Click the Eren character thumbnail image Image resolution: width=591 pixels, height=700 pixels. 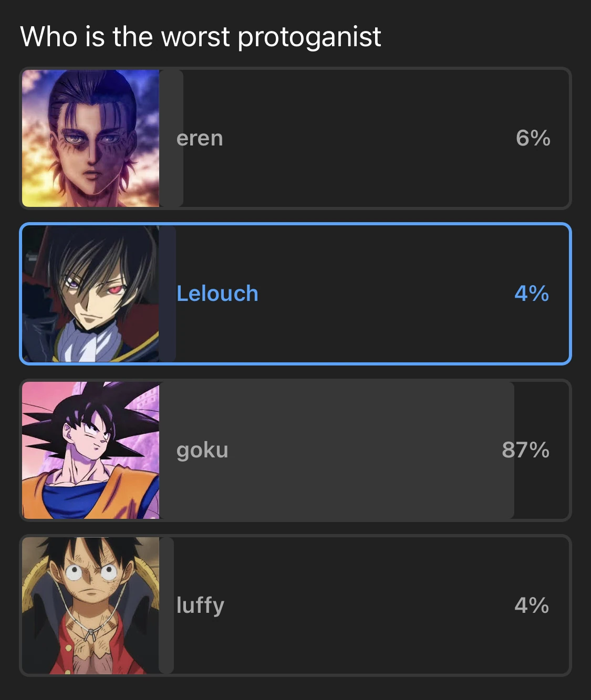(x=90, y=138)
